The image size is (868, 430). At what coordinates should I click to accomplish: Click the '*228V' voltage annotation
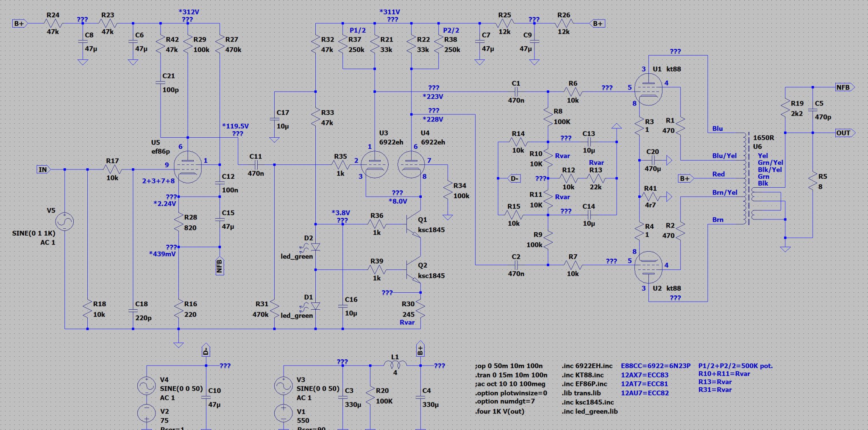tap(433, 119)
